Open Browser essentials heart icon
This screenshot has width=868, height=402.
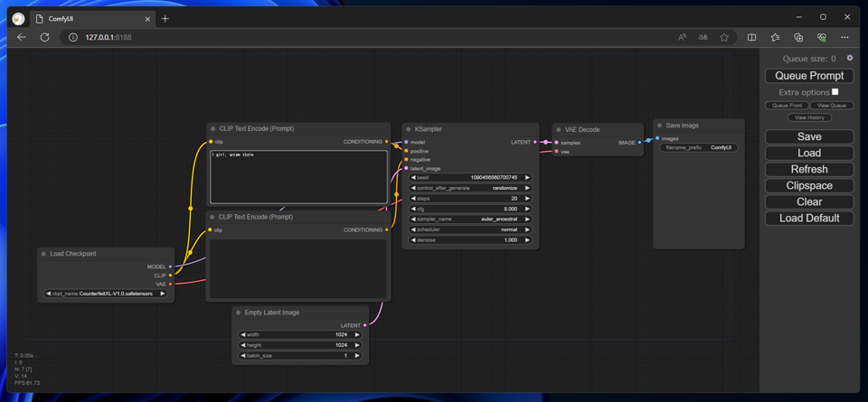coord(822,37)
